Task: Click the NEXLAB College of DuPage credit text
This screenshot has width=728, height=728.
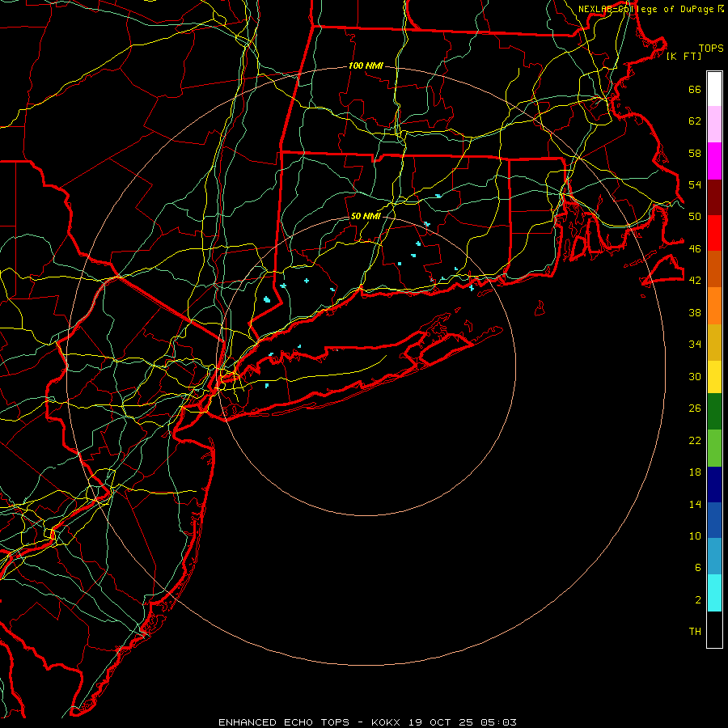Action: coord(650,9)
